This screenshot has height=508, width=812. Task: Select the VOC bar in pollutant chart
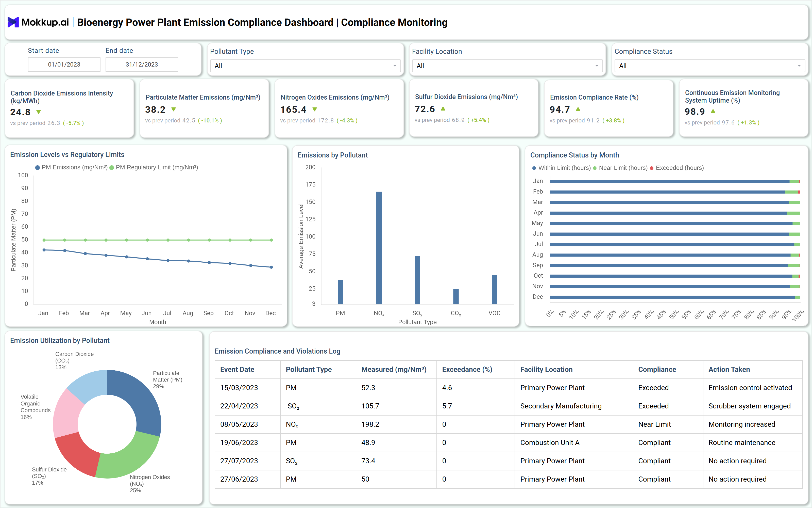[x=495, y=290]
